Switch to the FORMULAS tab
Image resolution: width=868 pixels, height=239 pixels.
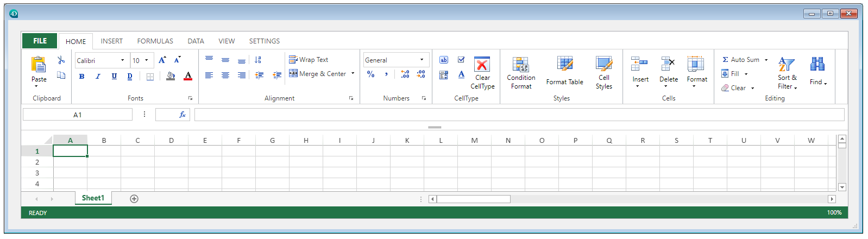[x=155, y=41]
